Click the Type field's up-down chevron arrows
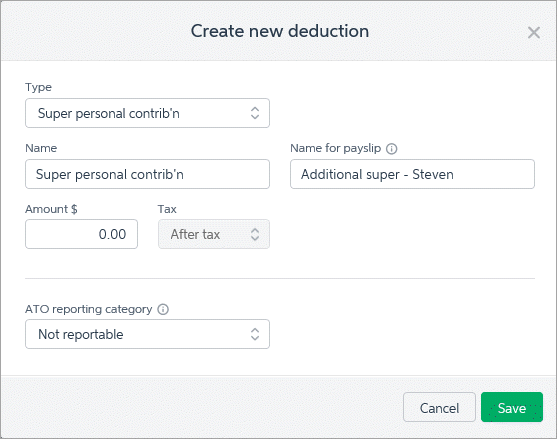The image size is (557, 439). click(x=255, y=113)
